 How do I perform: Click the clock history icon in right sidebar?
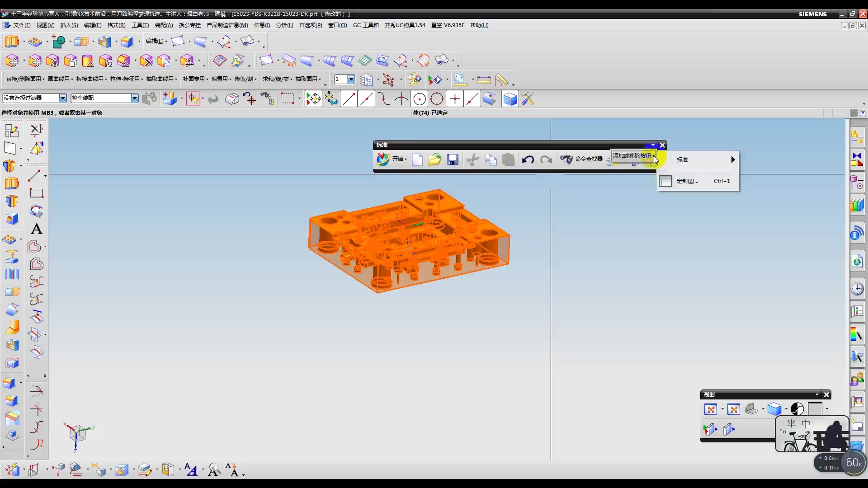[857, 289]
